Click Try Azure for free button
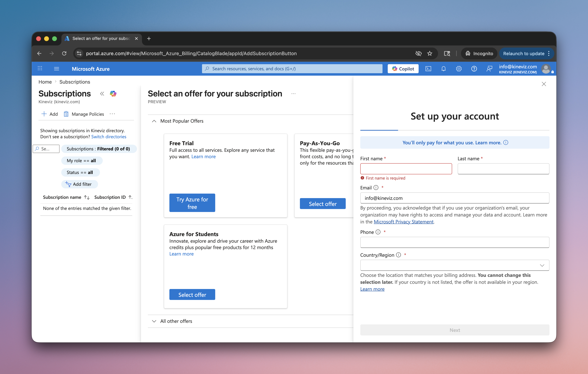Screen dimensions: 588x374 coord(192,203)
